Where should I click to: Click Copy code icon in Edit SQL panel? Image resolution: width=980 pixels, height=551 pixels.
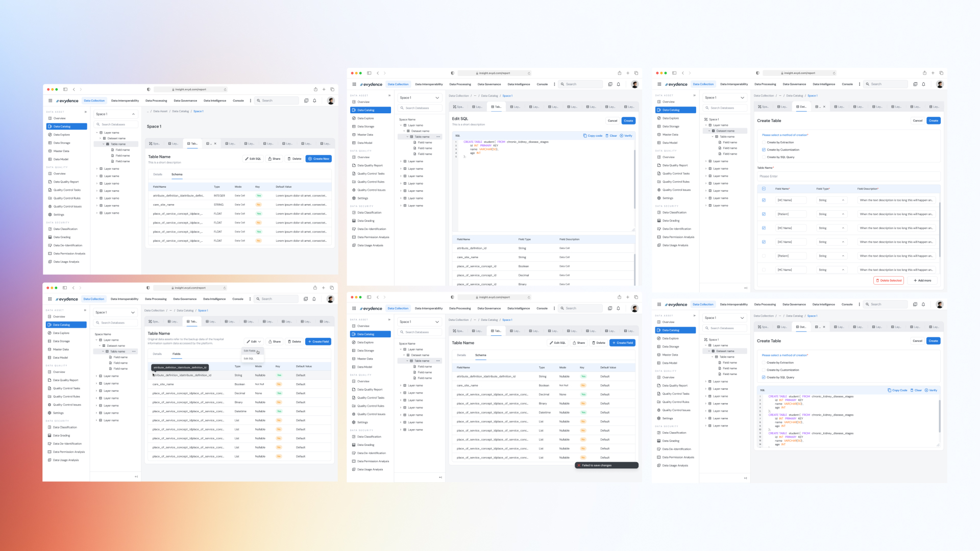(x=585, y=136)
